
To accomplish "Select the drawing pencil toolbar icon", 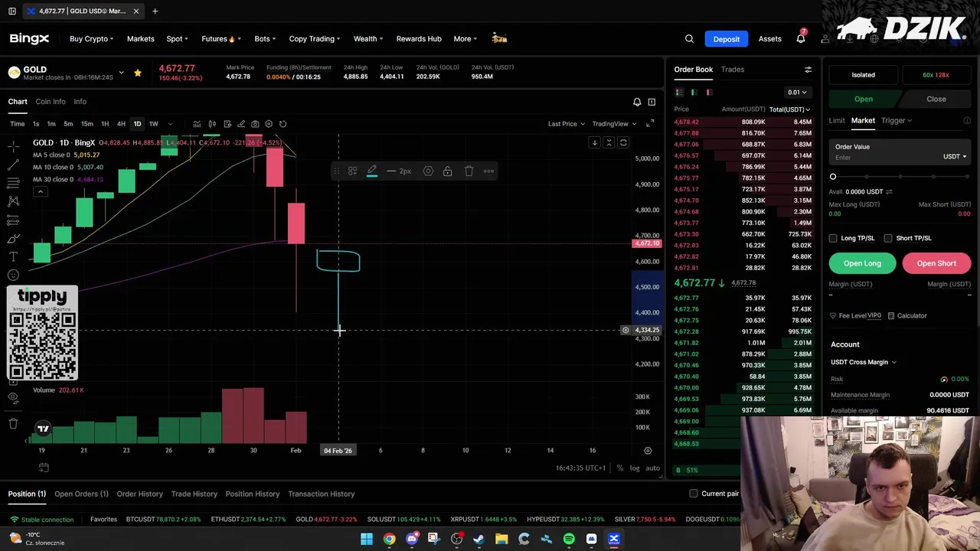I will pos(241,124).
